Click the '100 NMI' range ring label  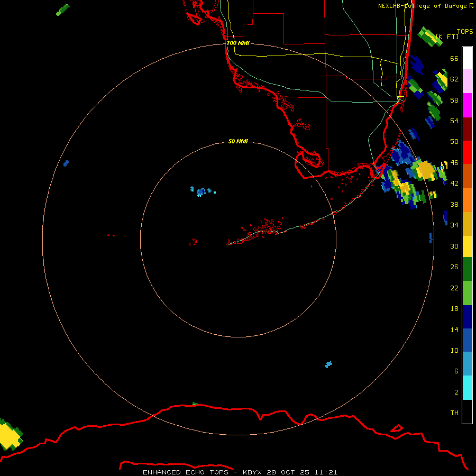click(238, 43)
